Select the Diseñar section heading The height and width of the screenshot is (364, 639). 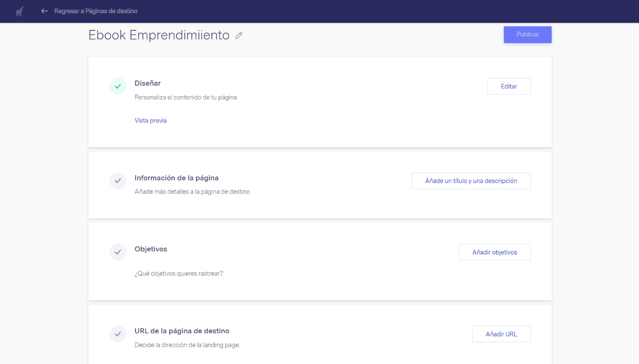click(148, 83)
